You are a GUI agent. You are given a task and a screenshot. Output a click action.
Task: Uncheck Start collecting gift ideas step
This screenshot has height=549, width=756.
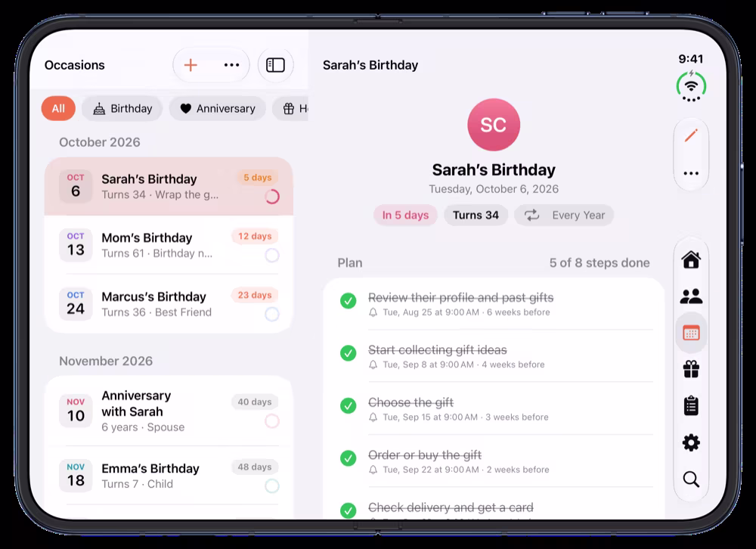coord(348,353)
